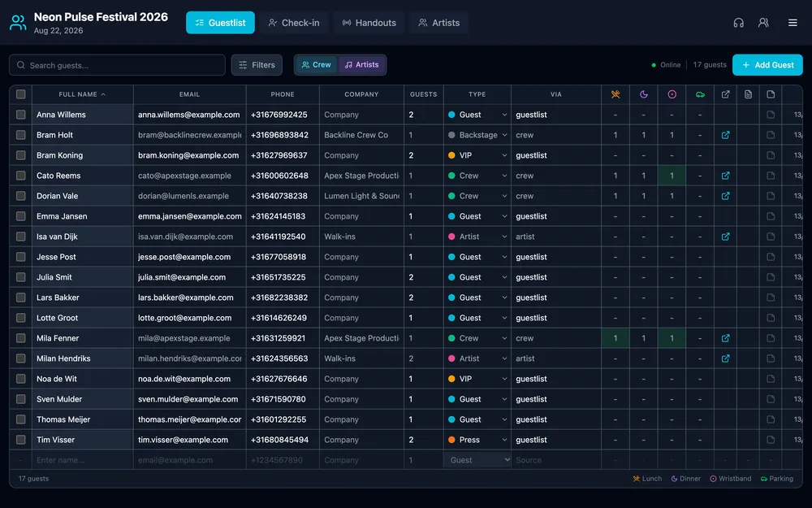Sort by the Full Name column header
The image size is (812, 508).
coord(82,94)
